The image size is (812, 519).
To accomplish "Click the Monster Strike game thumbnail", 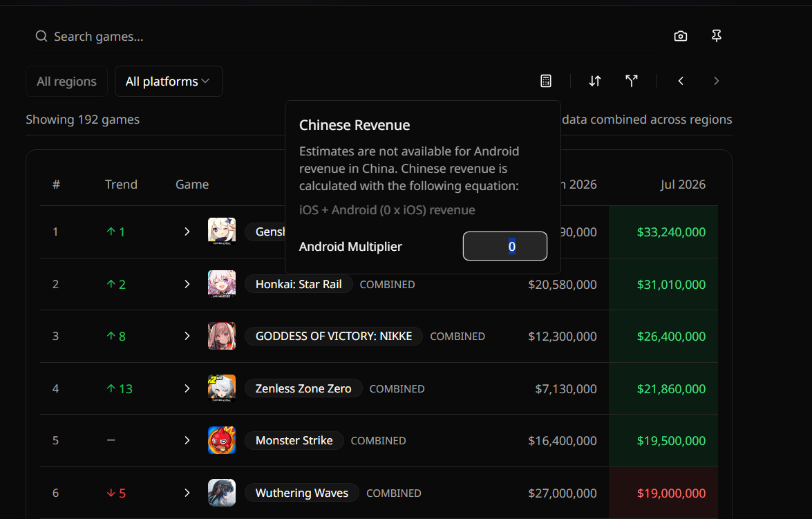I will [x=222, y=440].
